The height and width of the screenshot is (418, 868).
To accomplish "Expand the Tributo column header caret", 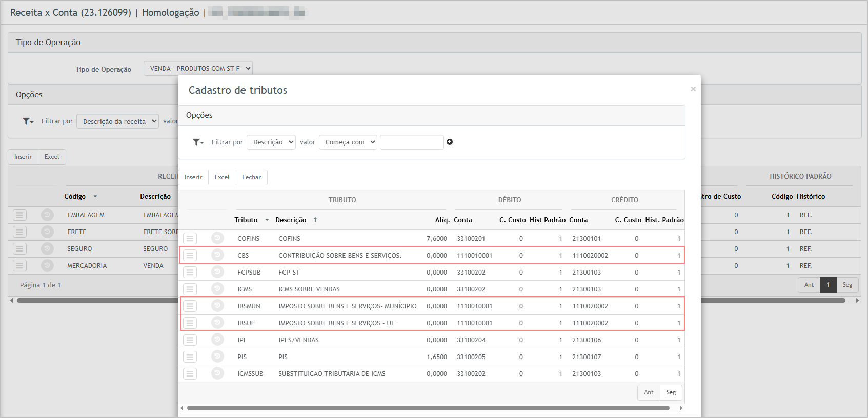I will pos(267,220).
